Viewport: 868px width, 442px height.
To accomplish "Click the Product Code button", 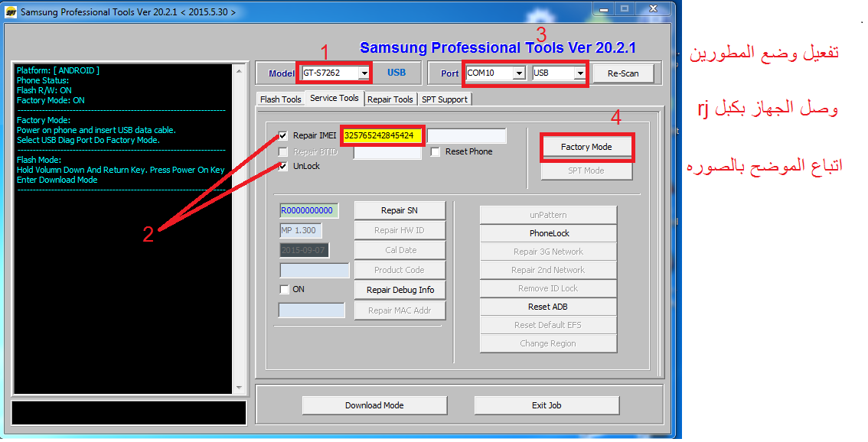I will pos(400,270).
